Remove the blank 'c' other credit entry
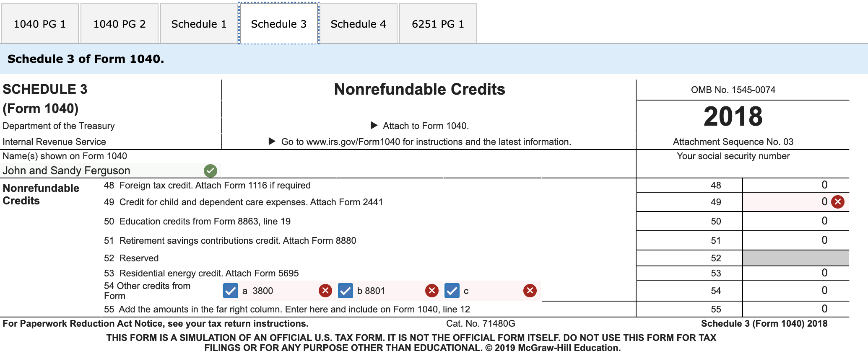Viewport: 868px width, 361px height. tap(530, 291)
